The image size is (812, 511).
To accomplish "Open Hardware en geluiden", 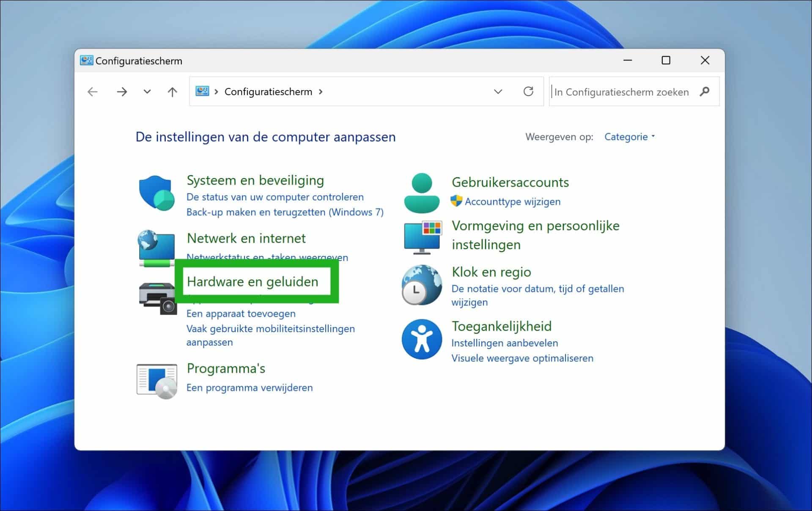I will tap(253, 281).
